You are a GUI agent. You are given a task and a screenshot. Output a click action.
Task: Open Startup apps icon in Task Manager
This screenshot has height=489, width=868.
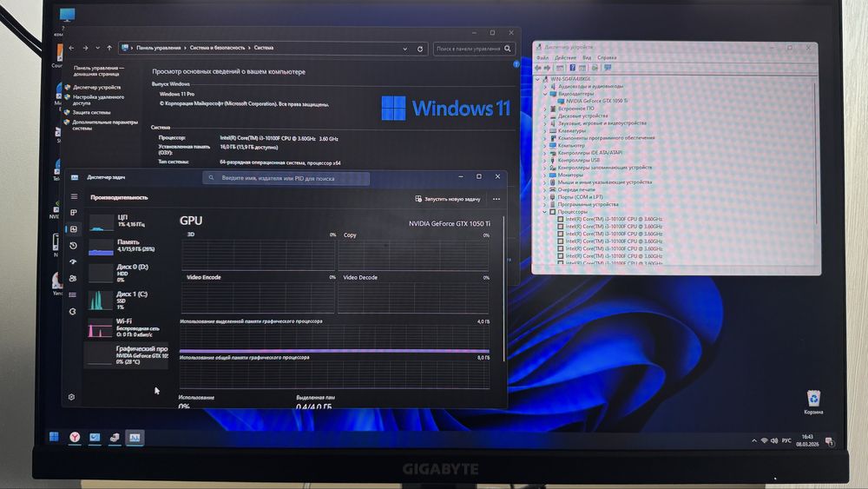coord(73,261)
